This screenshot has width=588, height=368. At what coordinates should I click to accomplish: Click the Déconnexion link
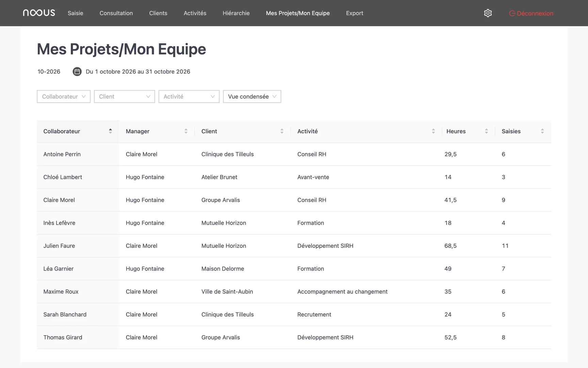click(531, 13)
